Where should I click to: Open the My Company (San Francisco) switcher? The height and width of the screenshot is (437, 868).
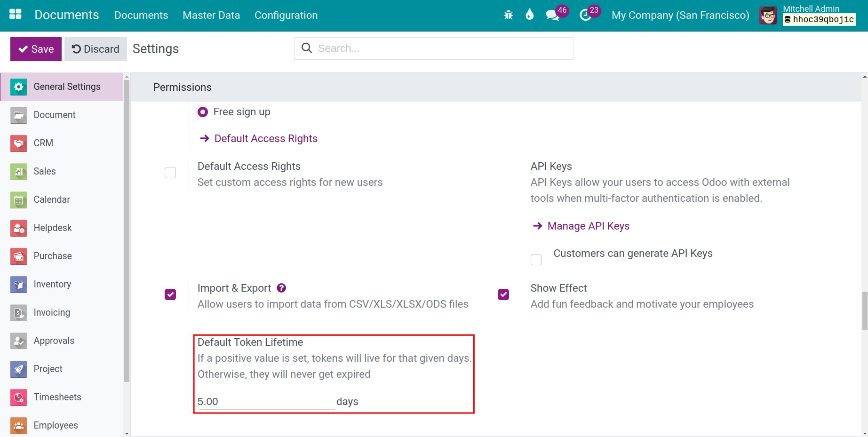point(680,15)
